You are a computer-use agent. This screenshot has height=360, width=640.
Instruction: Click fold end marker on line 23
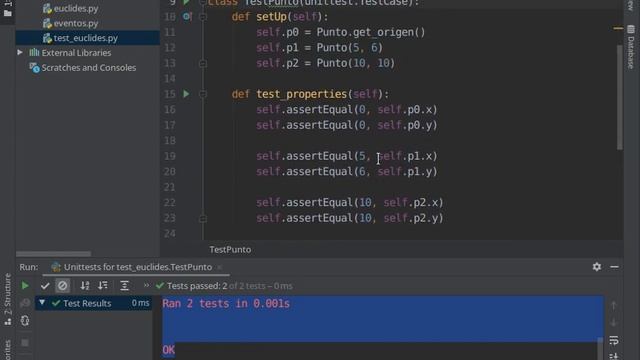click(203, 218)
